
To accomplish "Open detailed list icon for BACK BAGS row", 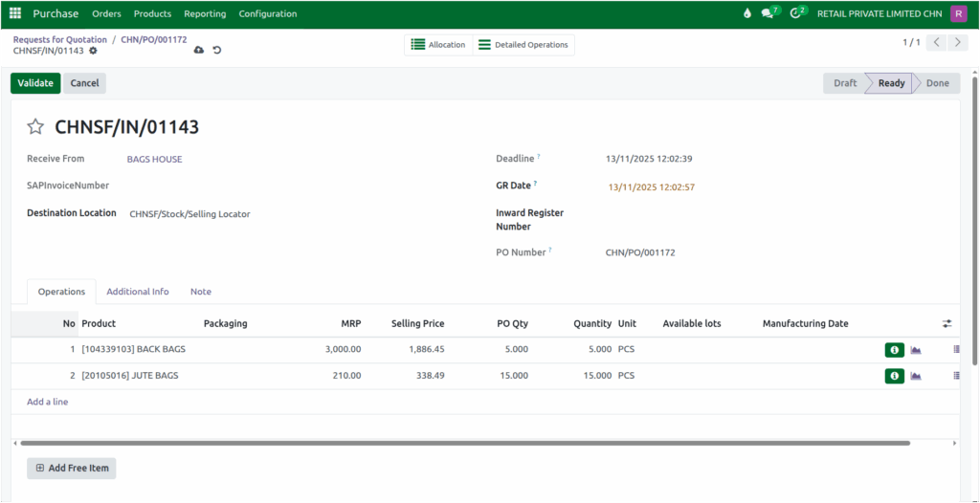I will [x=956, y=350].
